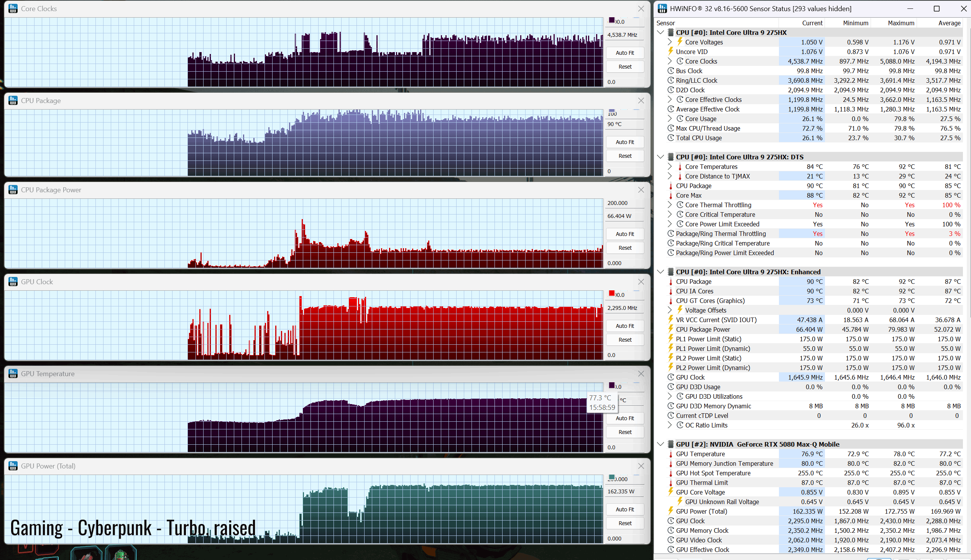Viewport: 971px width, 560px height.
Task: Click Reset in the CPU Package graph
Action: coord(625,156)
